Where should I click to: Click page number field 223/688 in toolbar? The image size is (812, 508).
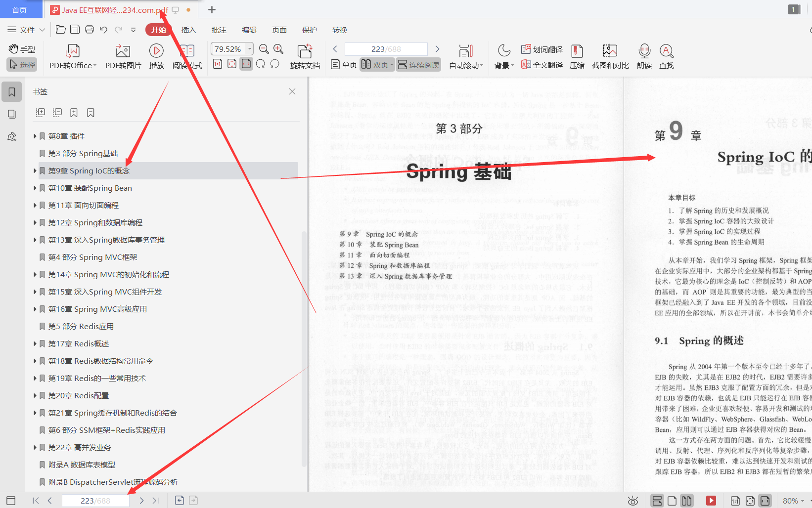[x=386, y=49]
